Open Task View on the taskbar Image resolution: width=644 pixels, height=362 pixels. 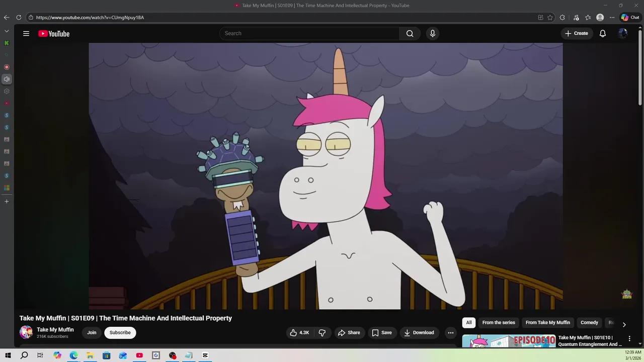pos(40,355)
